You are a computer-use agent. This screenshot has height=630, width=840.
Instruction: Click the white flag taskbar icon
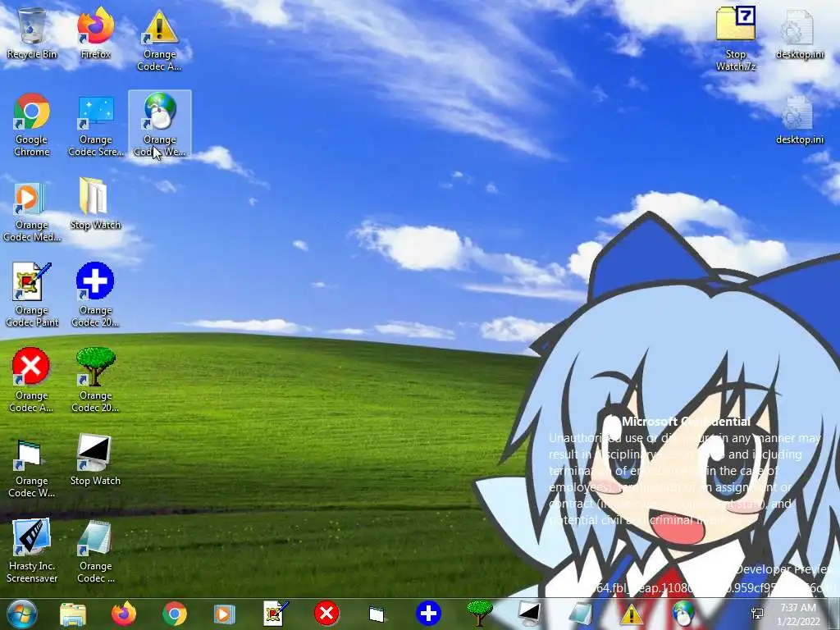377,614
